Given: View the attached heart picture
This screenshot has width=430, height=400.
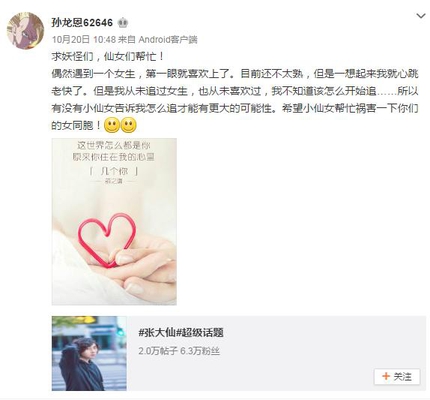Looking at the screenshot, I should click(114, 221).
